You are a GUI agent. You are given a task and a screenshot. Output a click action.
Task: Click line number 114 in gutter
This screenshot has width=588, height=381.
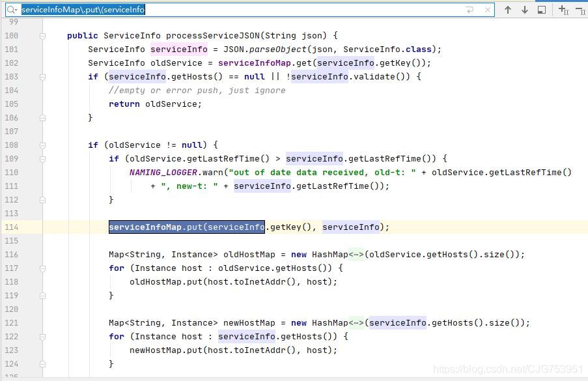pos(11,227)
